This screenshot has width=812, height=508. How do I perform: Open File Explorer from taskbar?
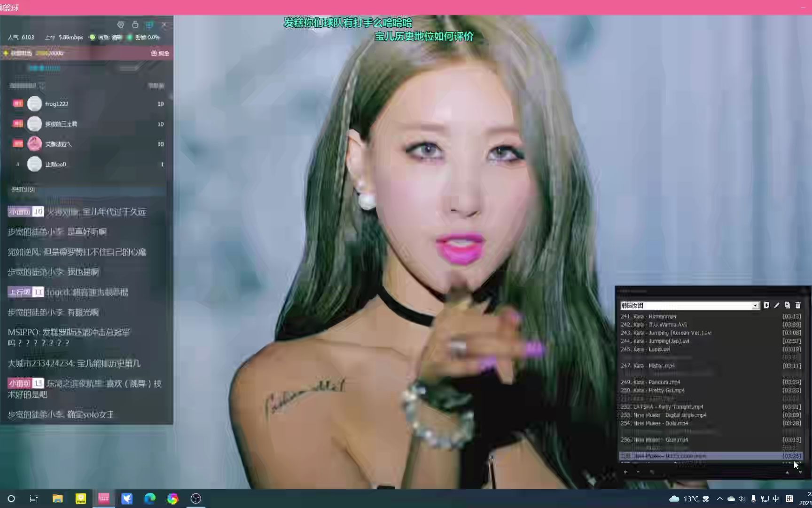coord(57,499)
